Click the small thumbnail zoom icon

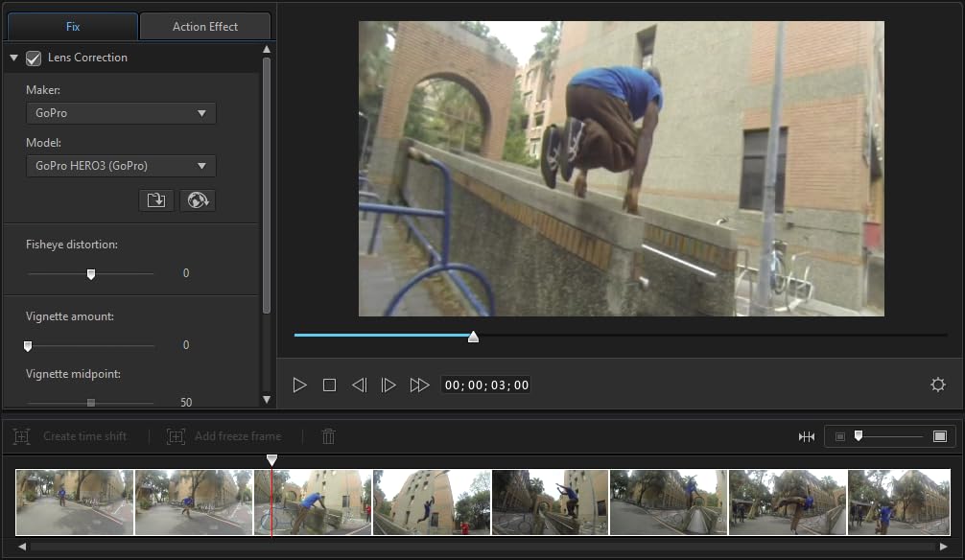tap(840, 436)
